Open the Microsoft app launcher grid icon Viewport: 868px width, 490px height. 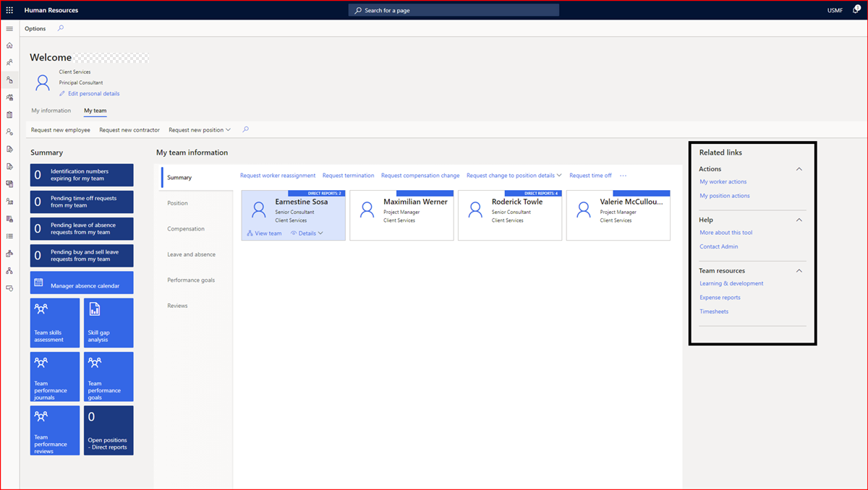coord(9,9)
